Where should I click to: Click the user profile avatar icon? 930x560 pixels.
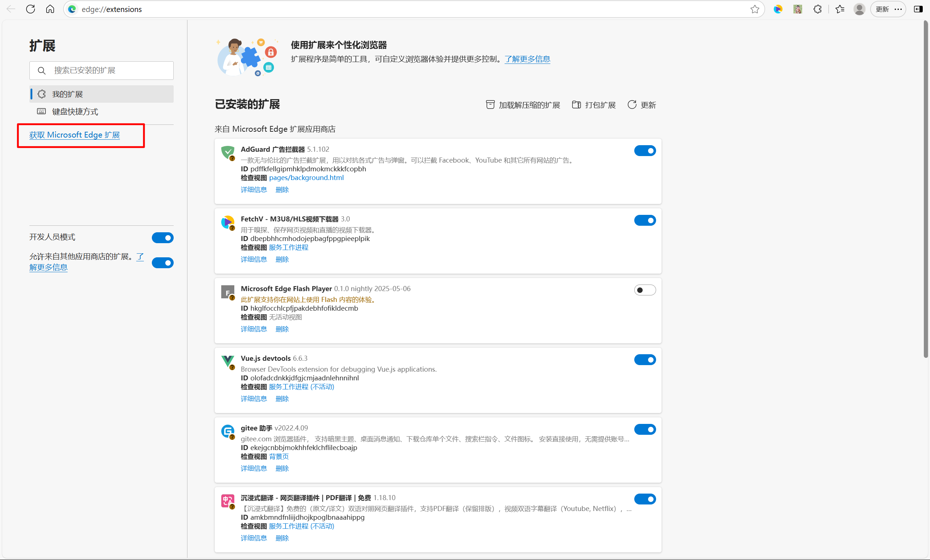[x=860, y=9]
